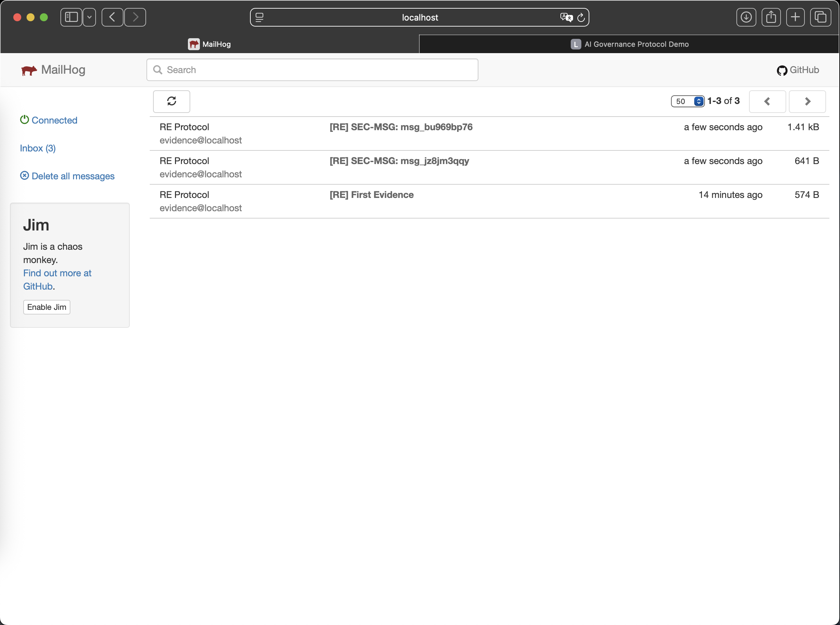Screen dimensions: 840x625
Task: Enable Jim chaos monkey
Action: tap(46, 307)
